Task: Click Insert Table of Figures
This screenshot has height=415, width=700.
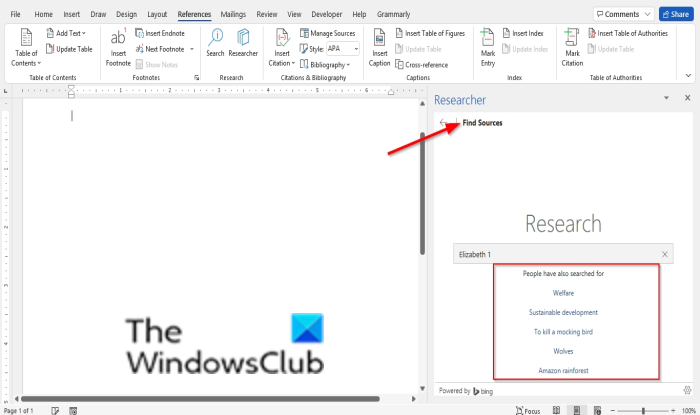Action: (430, 33)
